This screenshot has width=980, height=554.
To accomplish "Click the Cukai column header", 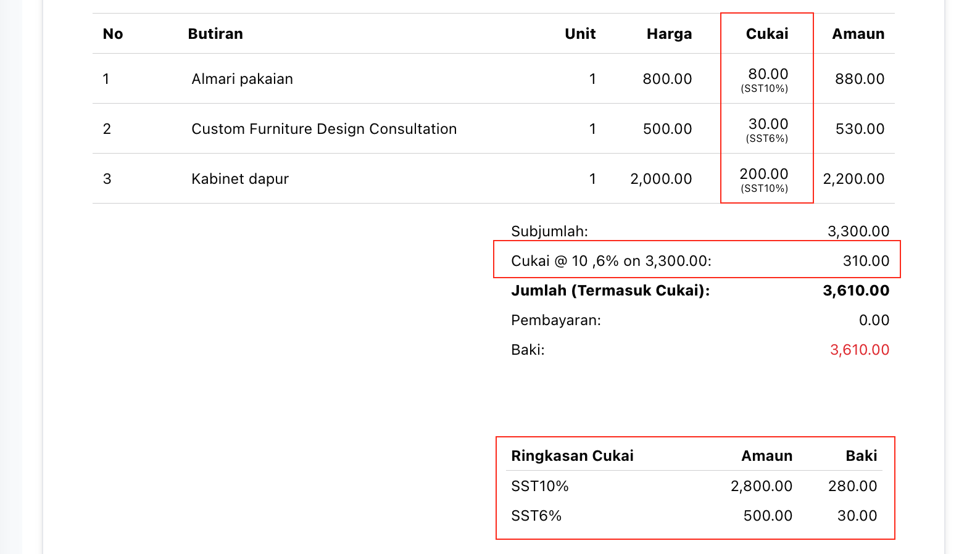I will (x=767, y=34).
